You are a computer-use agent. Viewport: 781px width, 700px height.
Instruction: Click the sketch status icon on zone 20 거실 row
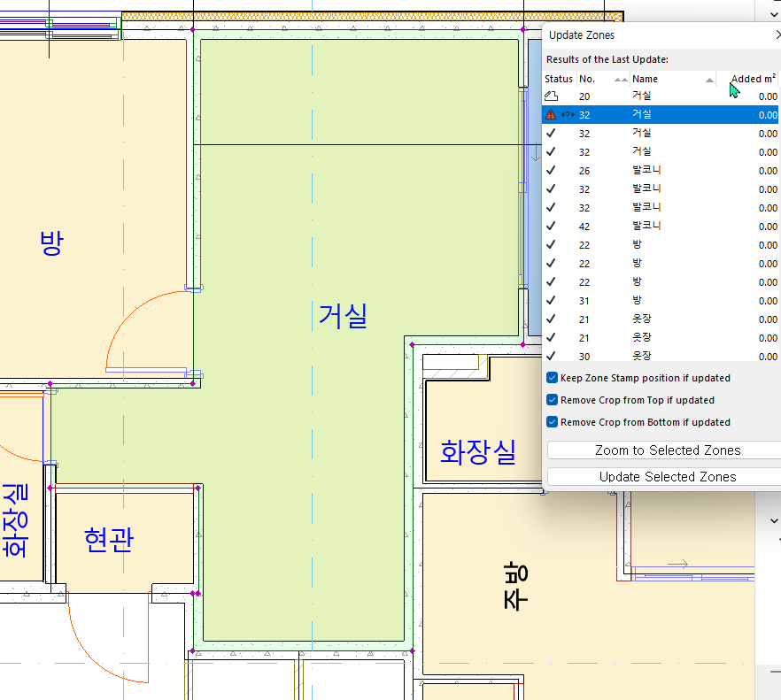pyautogui.click(x=552, y=96)
